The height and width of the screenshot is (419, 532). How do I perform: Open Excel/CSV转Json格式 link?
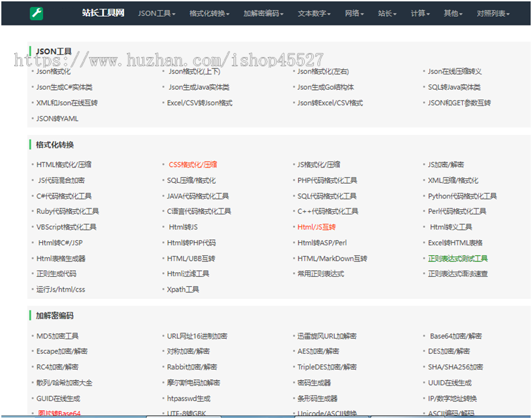[199, 103]
